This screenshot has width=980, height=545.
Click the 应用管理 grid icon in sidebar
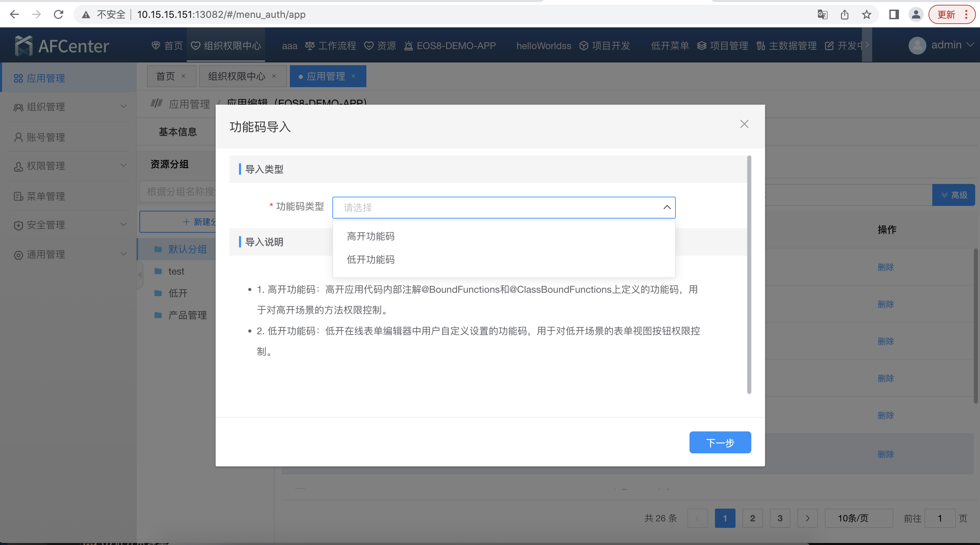click(x=18, y=78)
